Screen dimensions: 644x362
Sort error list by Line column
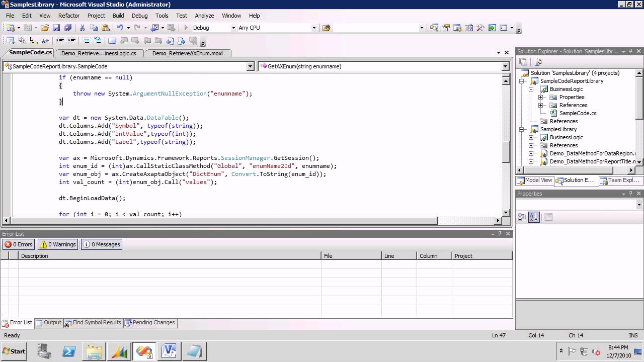399,256
